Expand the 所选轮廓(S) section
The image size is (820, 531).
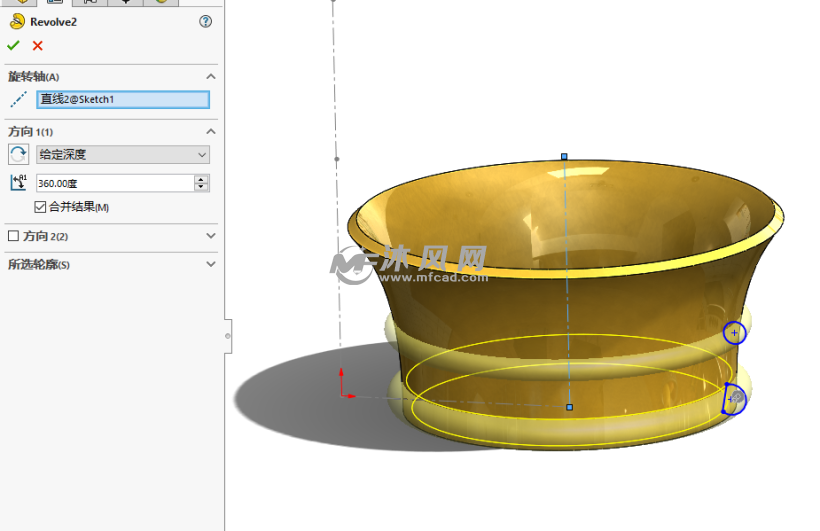(x=211, y=264)
